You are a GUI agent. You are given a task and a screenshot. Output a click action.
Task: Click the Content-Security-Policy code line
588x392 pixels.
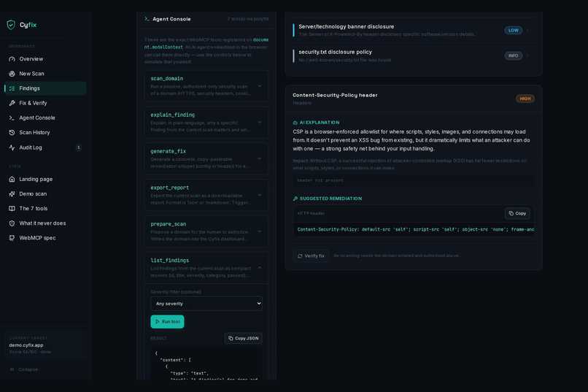tap(414, 229)
